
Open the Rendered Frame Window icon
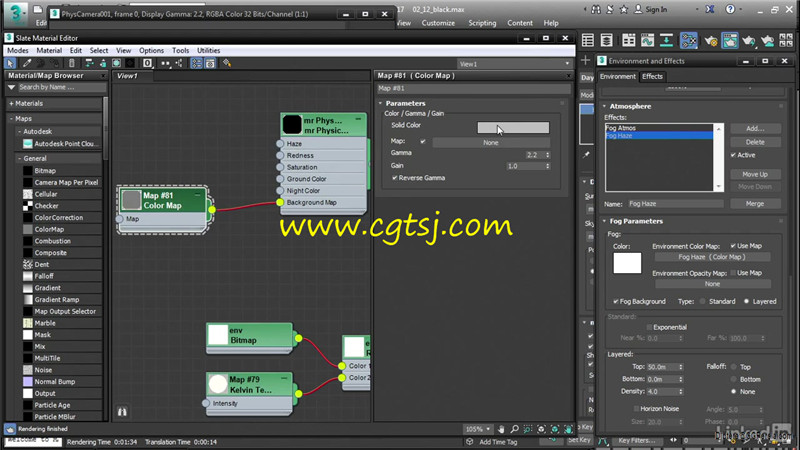point(730,40)
